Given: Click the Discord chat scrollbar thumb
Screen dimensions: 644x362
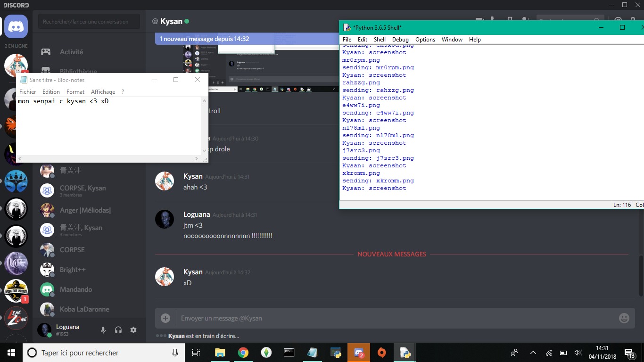Looking at the screenshot, I should click(641, 276).
